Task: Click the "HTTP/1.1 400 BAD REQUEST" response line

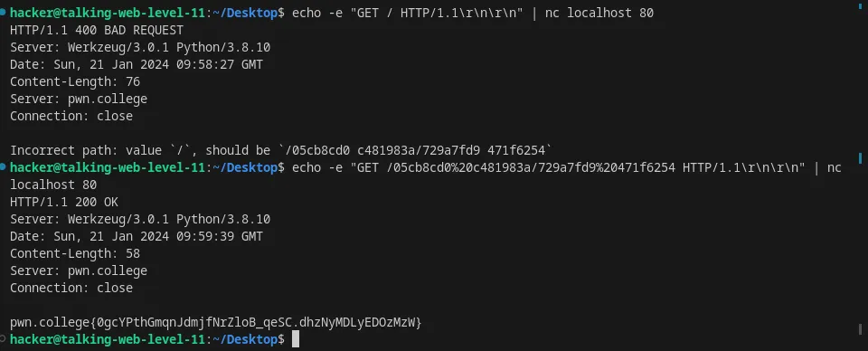Action: pos(97,30)
